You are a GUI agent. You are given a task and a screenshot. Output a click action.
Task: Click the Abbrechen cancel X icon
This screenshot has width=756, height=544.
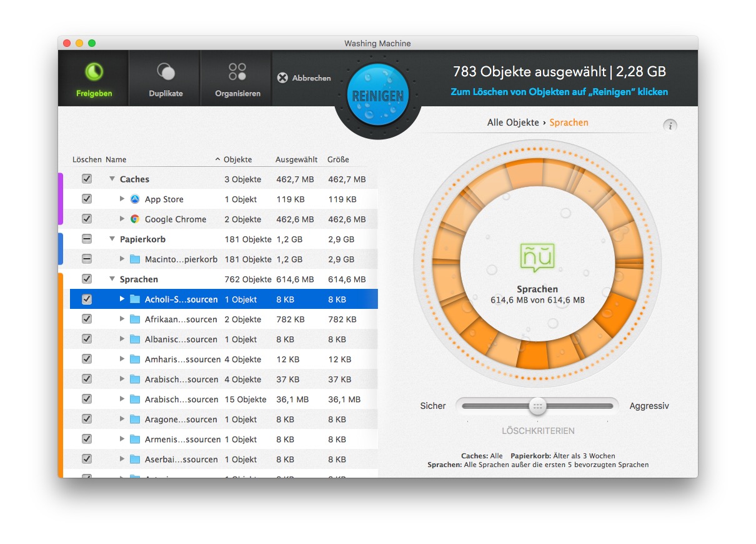282,78
